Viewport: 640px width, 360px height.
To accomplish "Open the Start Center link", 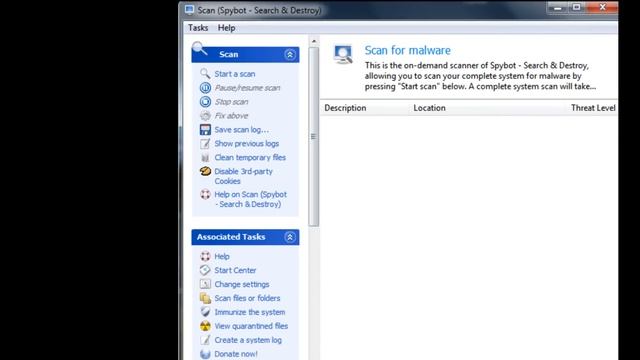I will 235,270.
